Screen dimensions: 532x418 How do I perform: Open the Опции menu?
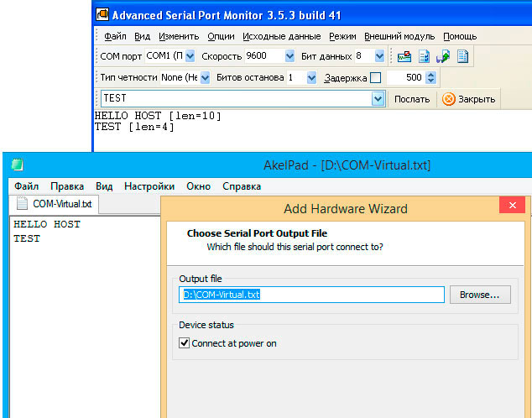pos(221,36)
